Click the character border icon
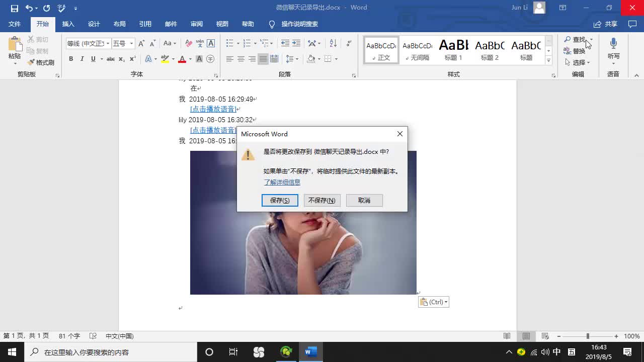644x362 pixels. tap(211, 43)
